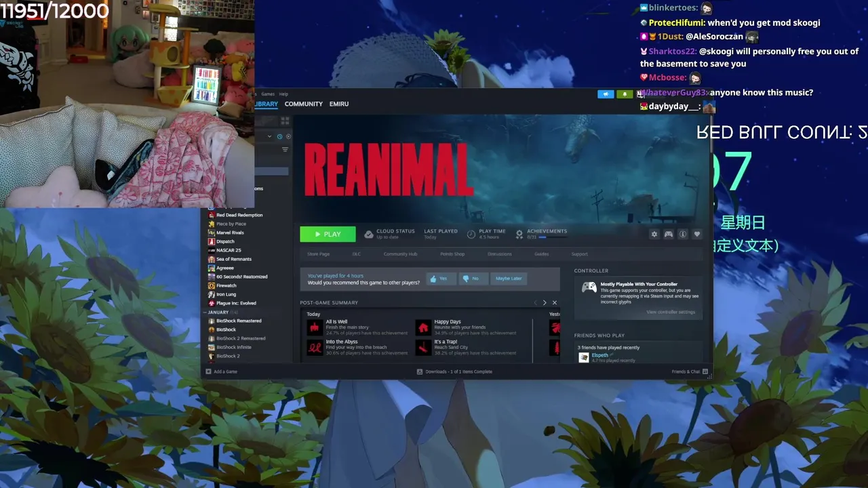Open the Guides tab
868x488 pixels.
pos(541,254)
